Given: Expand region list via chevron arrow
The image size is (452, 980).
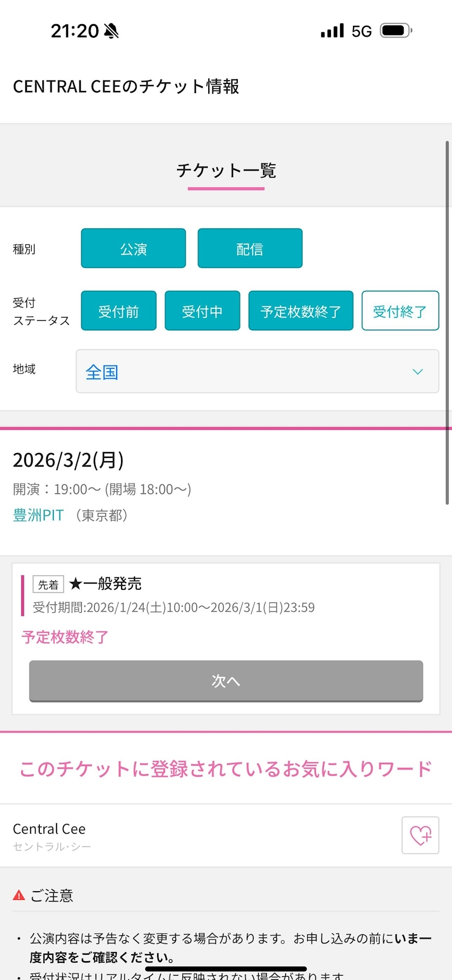Looking at the screenshot, I should pos(418,372).
